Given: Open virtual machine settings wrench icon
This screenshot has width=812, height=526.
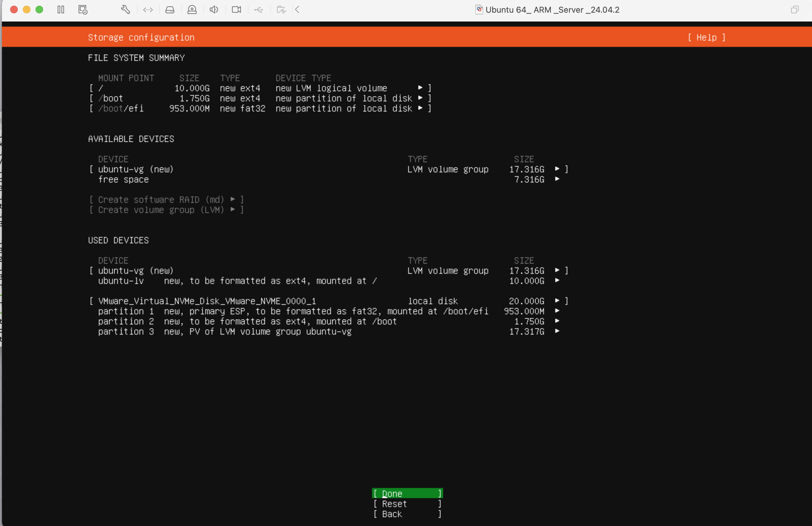Looking at the screenshot, I should click(x=126, y=10).
